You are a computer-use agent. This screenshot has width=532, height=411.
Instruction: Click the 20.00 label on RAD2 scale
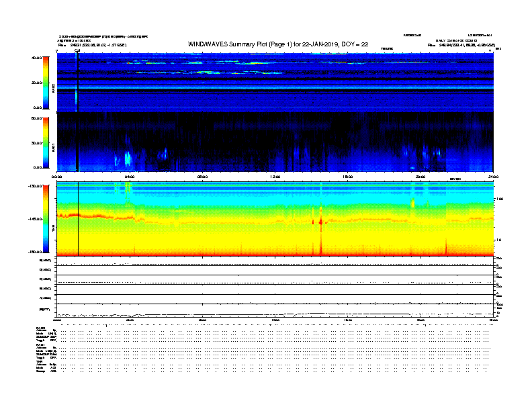tap(36, 83)
